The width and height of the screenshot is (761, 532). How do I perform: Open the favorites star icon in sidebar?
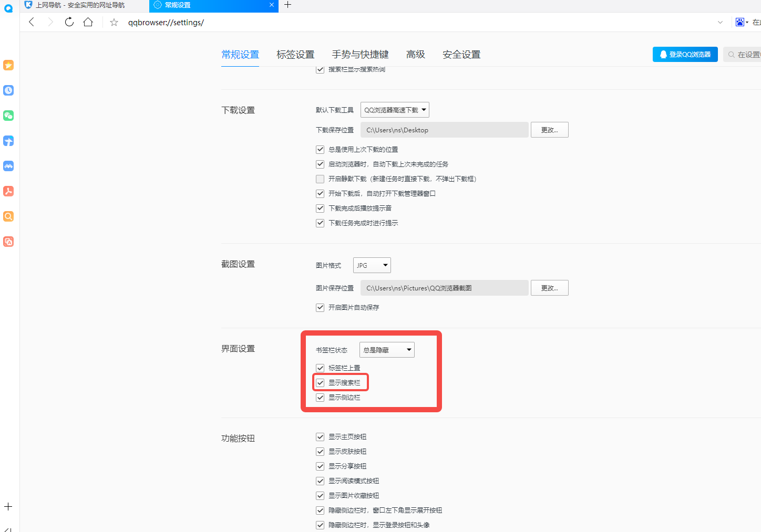tap(8, 65)
